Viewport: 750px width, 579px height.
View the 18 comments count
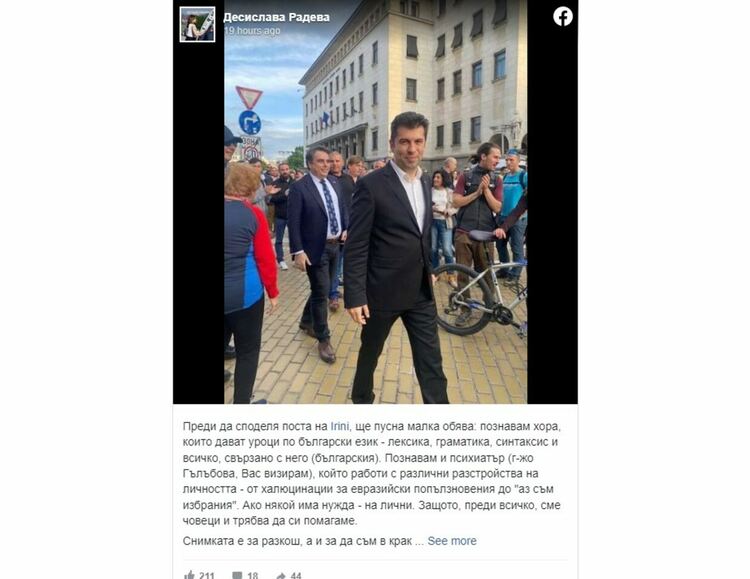(253, 575)
